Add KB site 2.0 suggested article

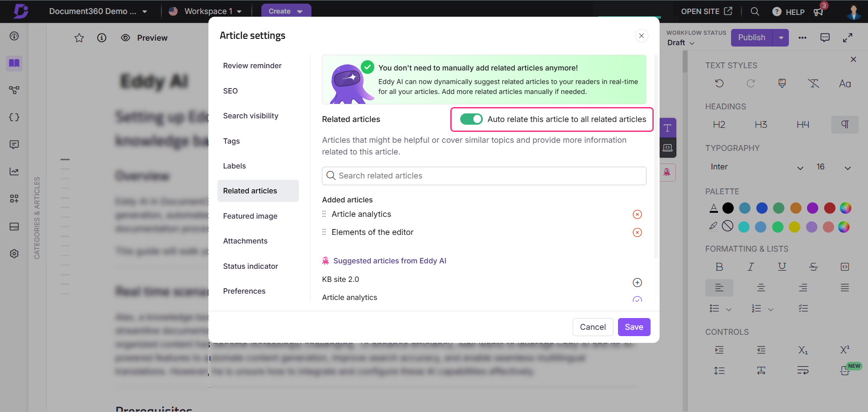[x=637, y=282]
